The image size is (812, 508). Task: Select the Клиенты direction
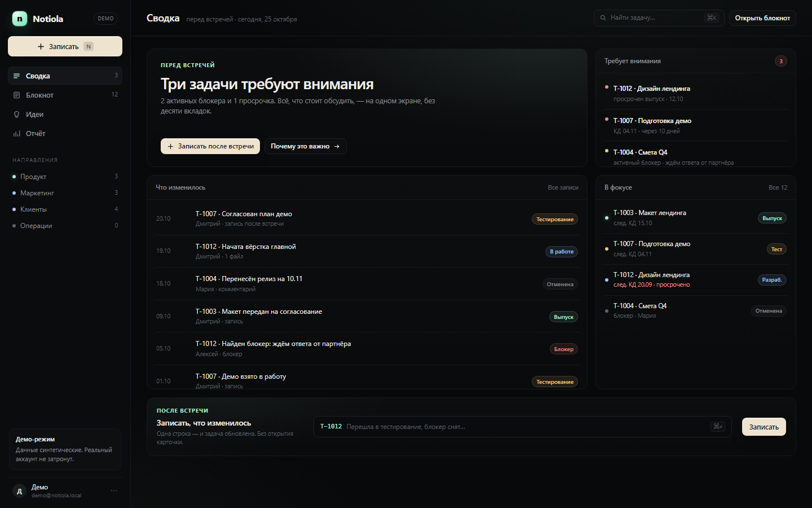65,209
